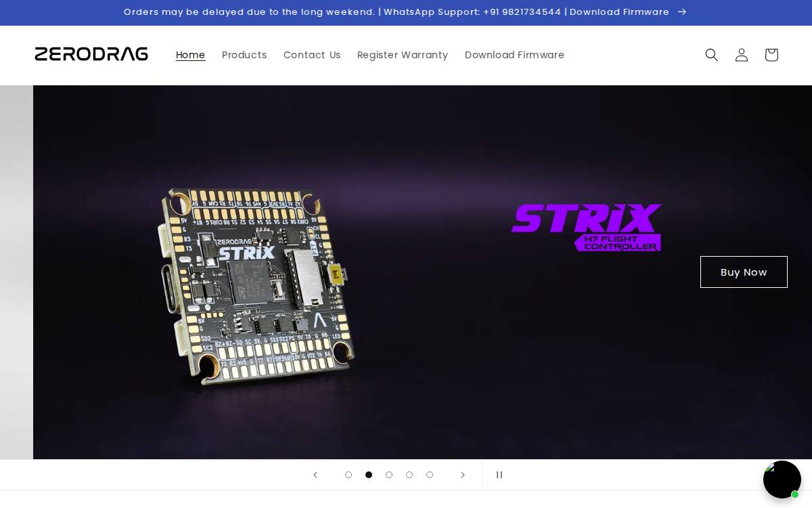The image size is (812, 508).
Task: Open the search icon in header
Action: coord(711,55)
